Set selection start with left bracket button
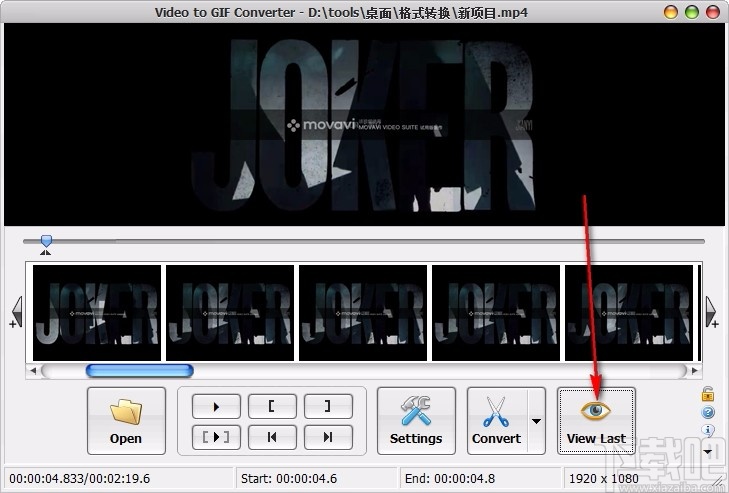The height and width of the screenshot is (493, 729). tap(272, 406)
